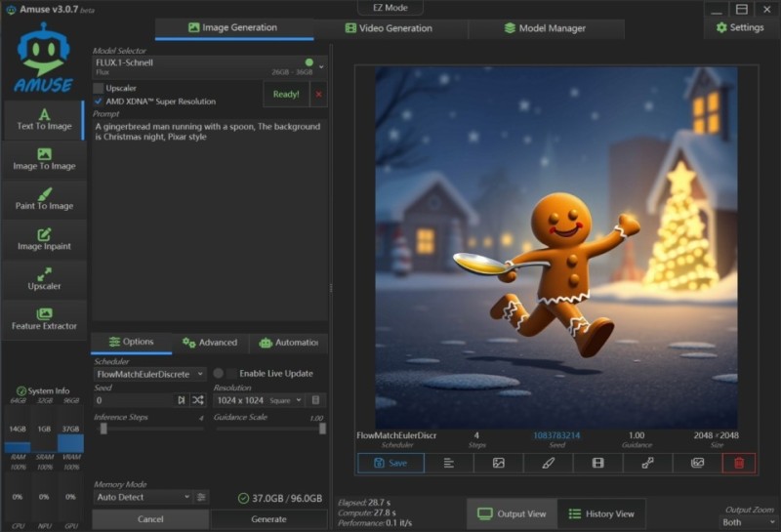The height and width of the screenshot is (532, 781).
Task: Open the Memory Mode Auto Detect dropdown
Action: pyautogui.click(x=143, y=497)
